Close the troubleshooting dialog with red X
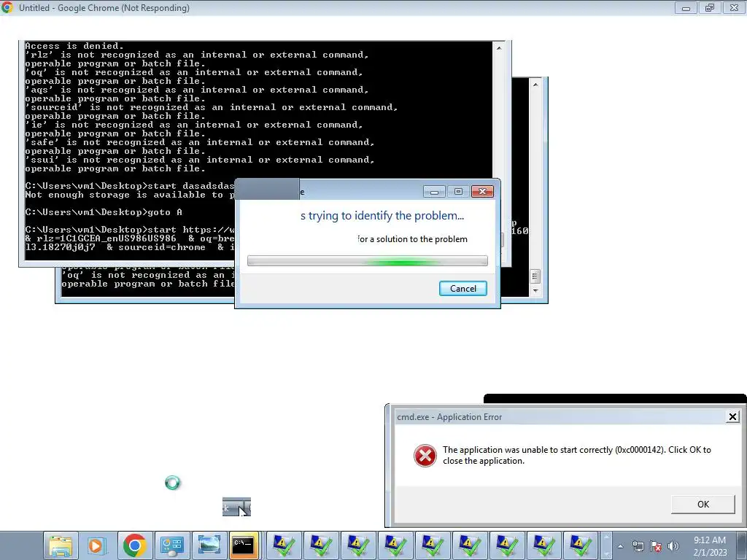 pyautogui.click(x=482, y=192)
